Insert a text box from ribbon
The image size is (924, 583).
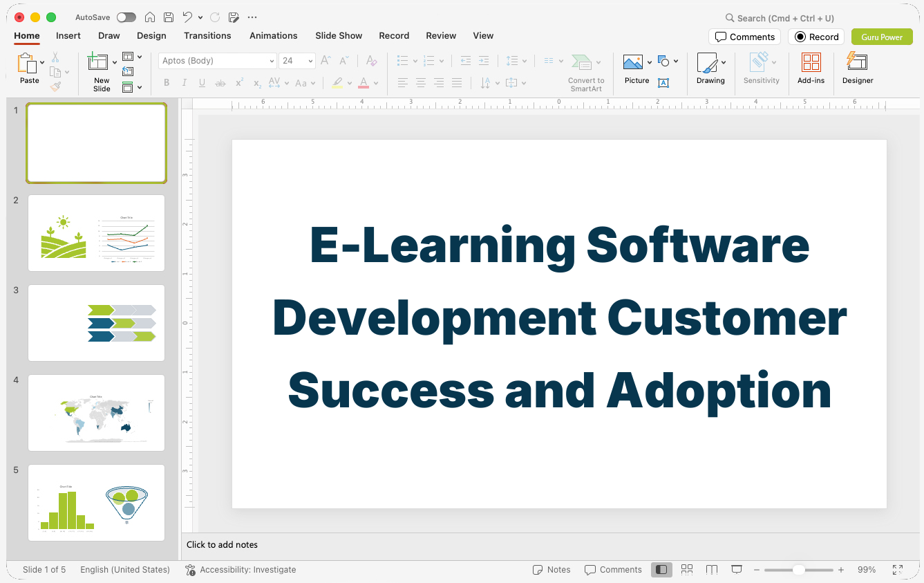(x=663, y=83)
